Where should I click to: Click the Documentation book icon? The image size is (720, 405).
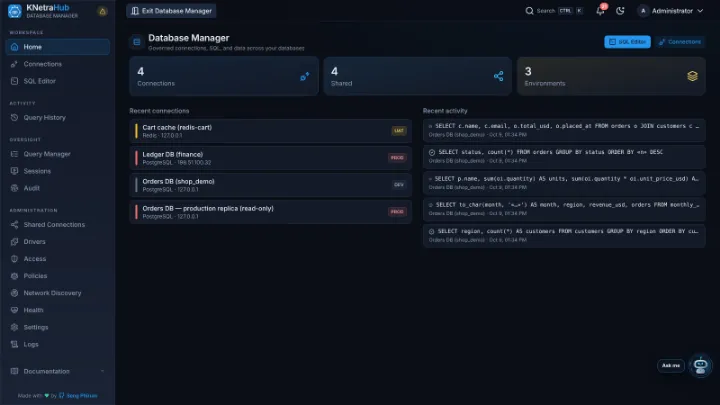[x=14, y=371]
